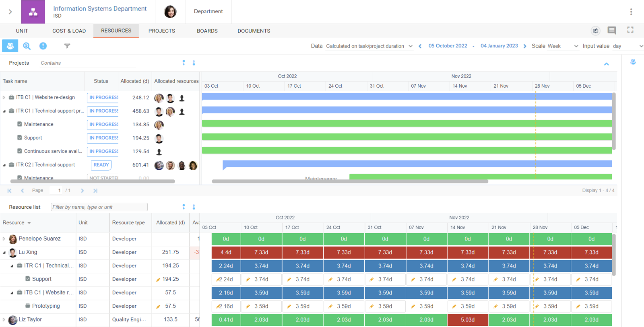Screen dimensions: 644x327
Task: Click the 05 October 2022 start date
Action: click(448, 46)
